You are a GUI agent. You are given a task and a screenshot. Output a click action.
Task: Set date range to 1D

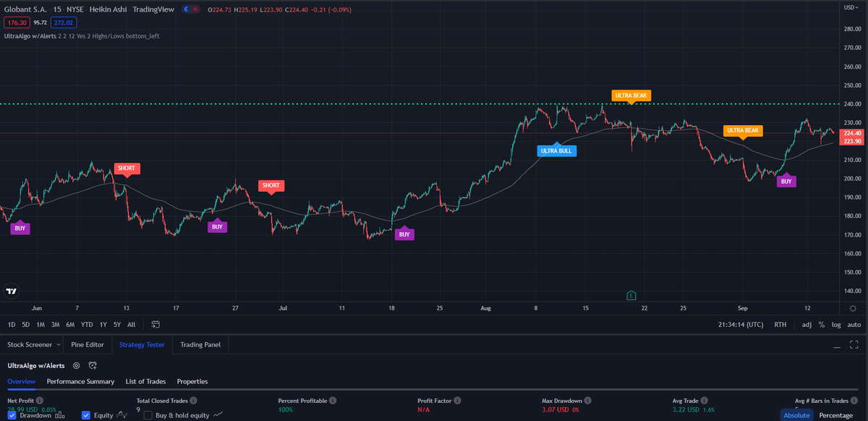pyautogui.click(x=12, y=325)
